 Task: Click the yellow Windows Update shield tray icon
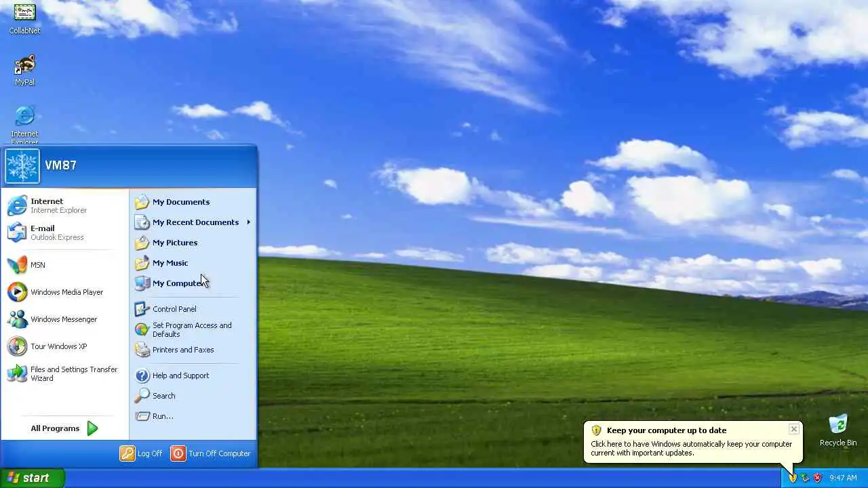coord(792,478)
